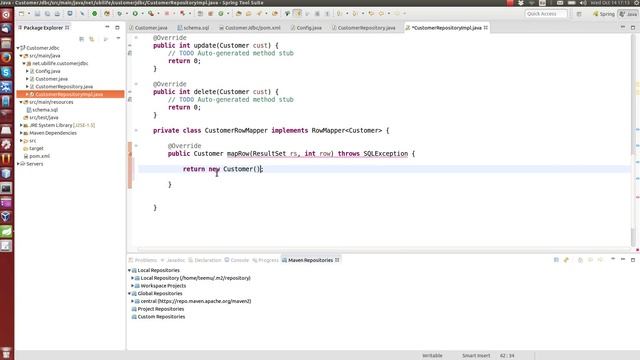Open the Progress view tab

[x=265, y=260]
